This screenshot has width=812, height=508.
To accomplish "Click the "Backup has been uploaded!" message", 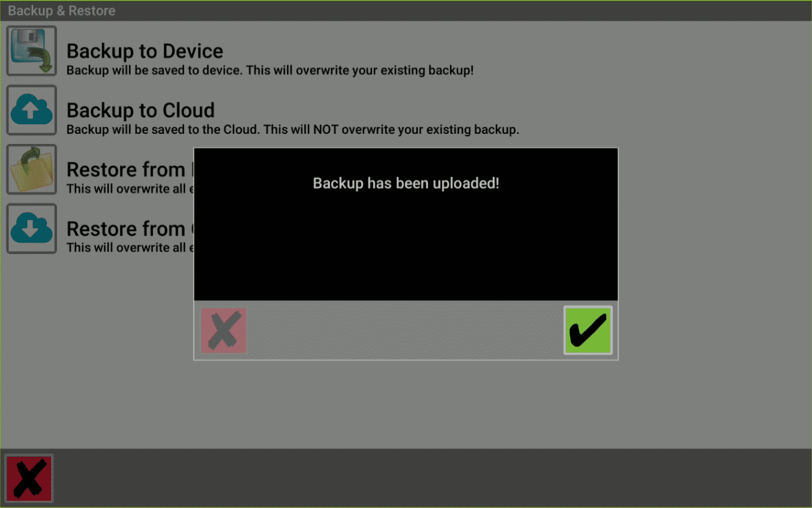I will 406,183.
